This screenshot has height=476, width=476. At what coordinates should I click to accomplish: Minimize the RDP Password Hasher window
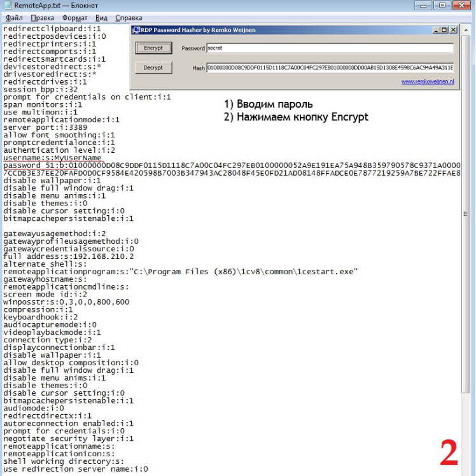pos(436,30)
